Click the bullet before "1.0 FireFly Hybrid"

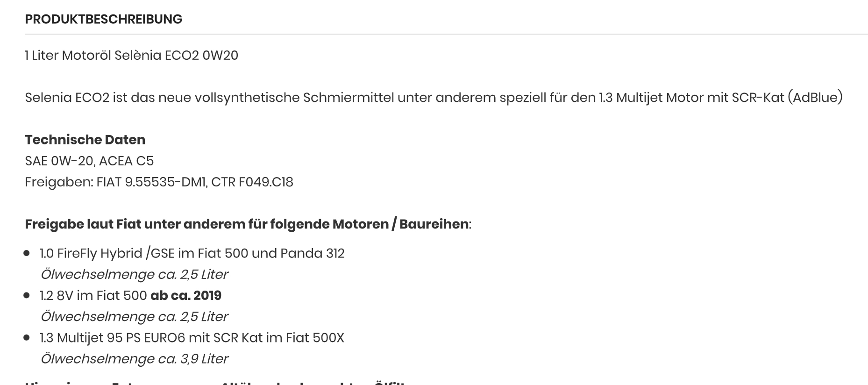click(27, 253)
